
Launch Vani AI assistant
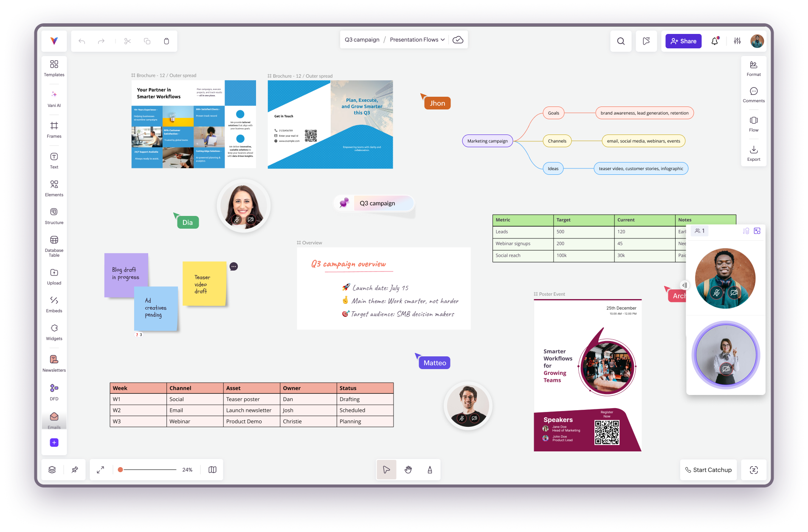54,99
